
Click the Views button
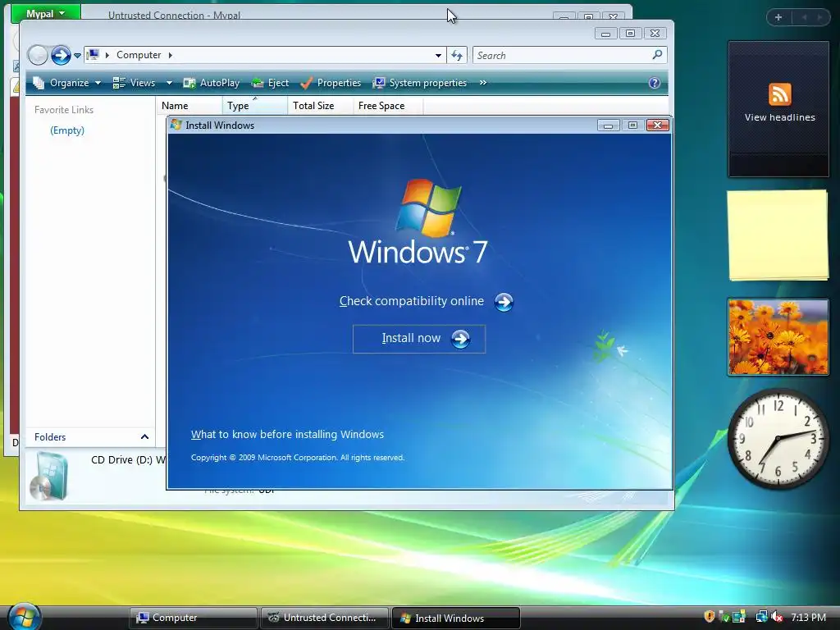click(135, 83)
